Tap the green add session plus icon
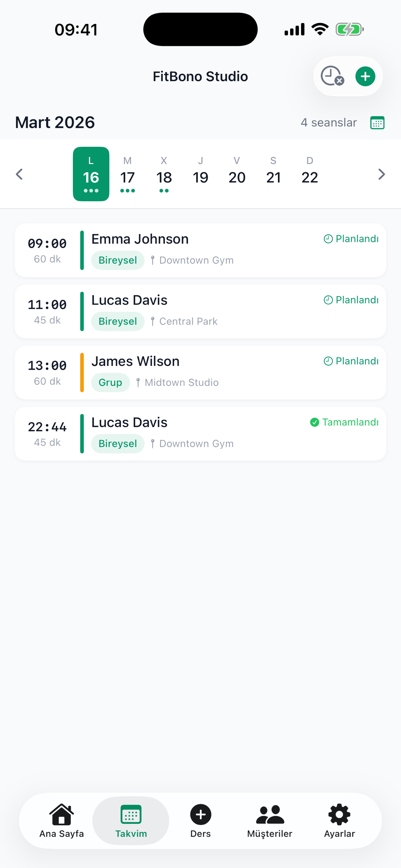 [x=365, y=77]
